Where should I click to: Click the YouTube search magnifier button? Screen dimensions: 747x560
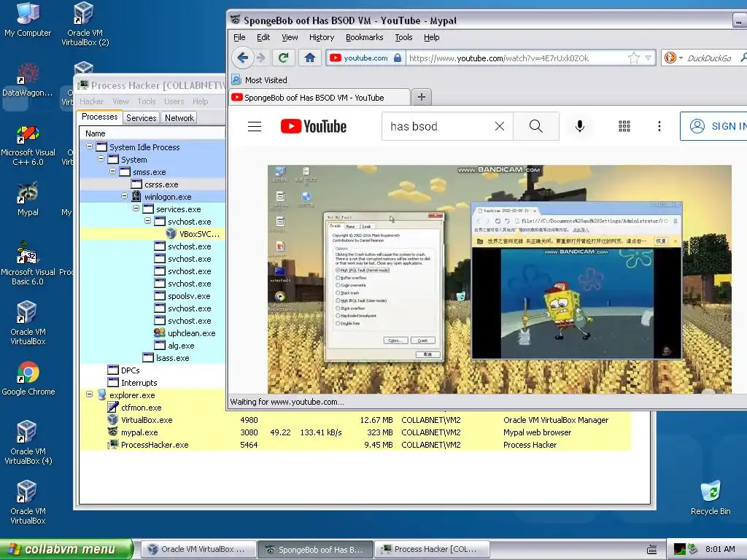536,126
